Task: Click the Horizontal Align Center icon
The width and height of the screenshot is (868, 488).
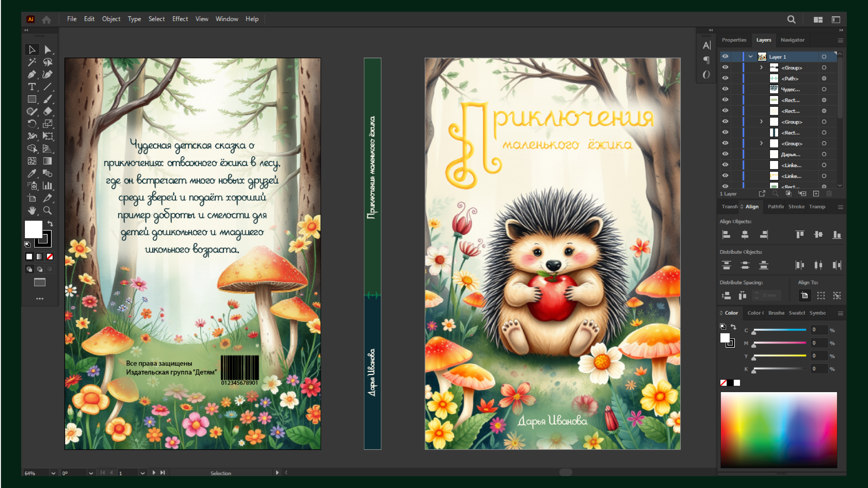Action: pos(745,235)
